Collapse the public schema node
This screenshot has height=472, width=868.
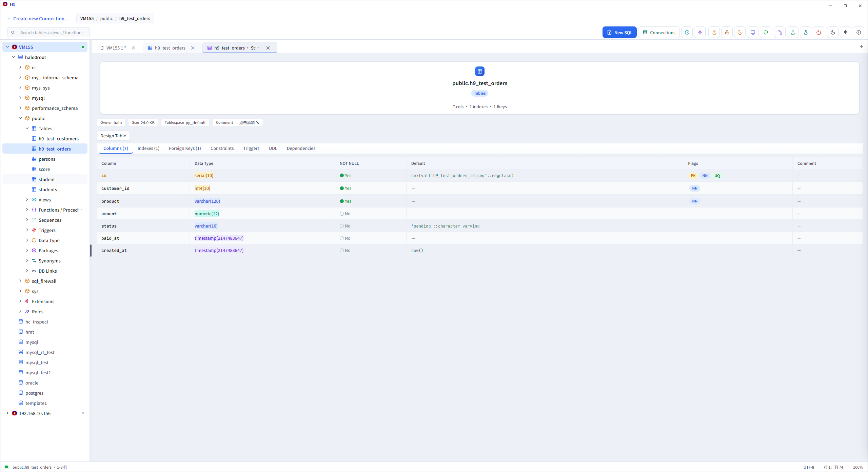20,118
